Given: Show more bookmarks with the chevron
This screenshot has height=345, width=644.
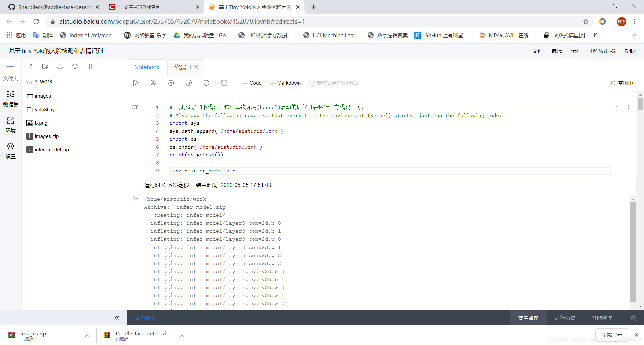Looking at the screenshot, I should pyautogui.click(x=634, y=35).
